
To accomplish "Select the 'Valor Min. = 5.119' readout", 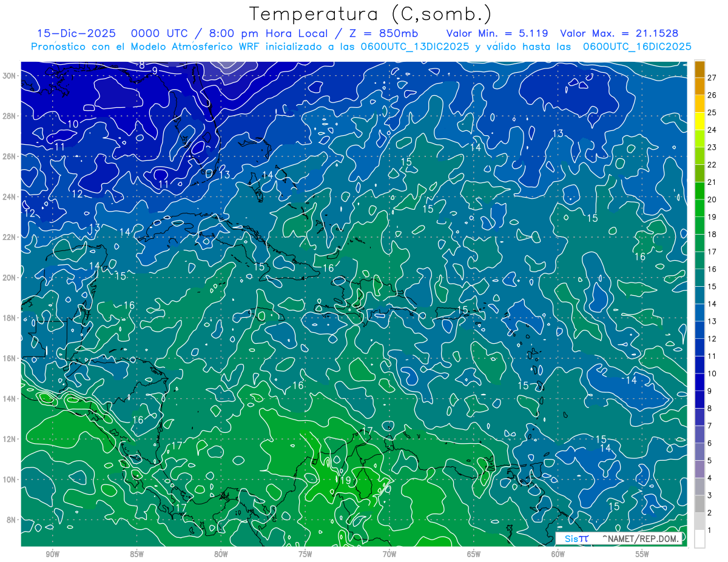I will (497, 33).
